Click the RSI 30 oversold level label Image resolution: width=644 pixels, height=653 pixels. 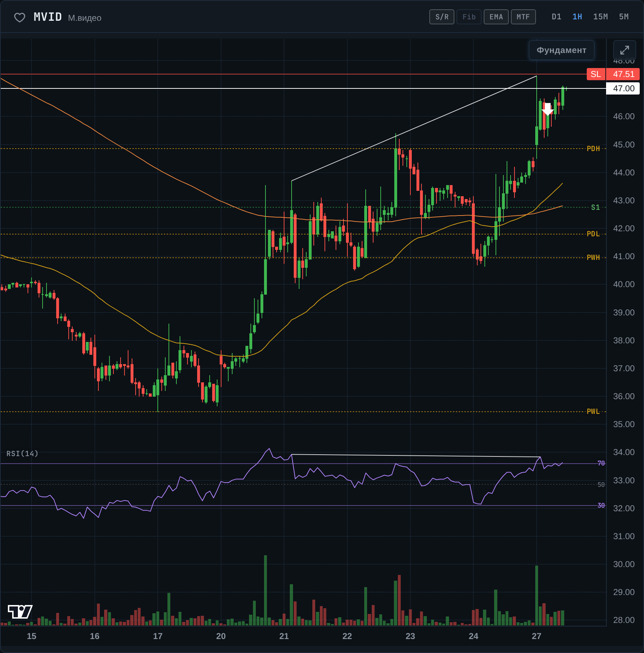(x=601, y=506)
